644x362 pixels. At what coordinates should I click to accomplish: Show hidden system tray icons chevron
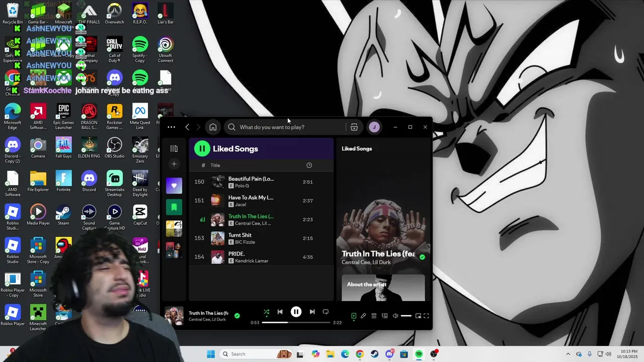click(568, 354)
